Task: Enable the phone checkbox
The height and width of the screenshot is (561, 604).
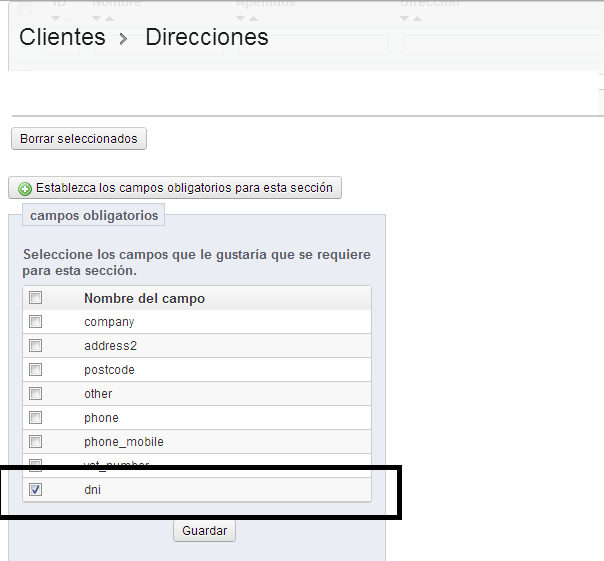Action: (x=36, y=418)
